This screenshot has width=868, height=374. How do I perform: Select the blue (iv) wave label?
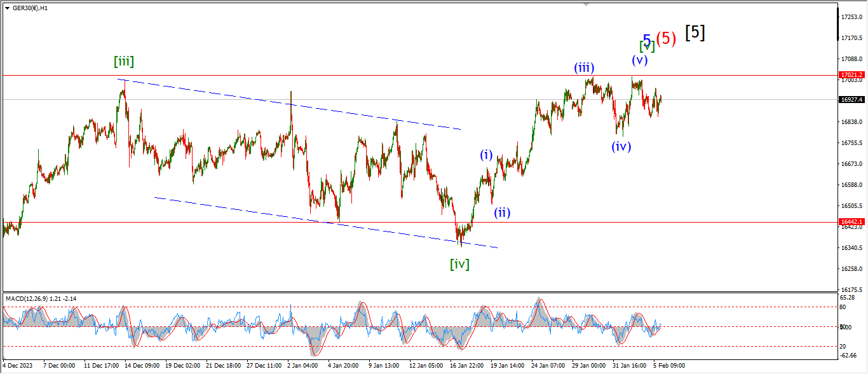(621, 146)
